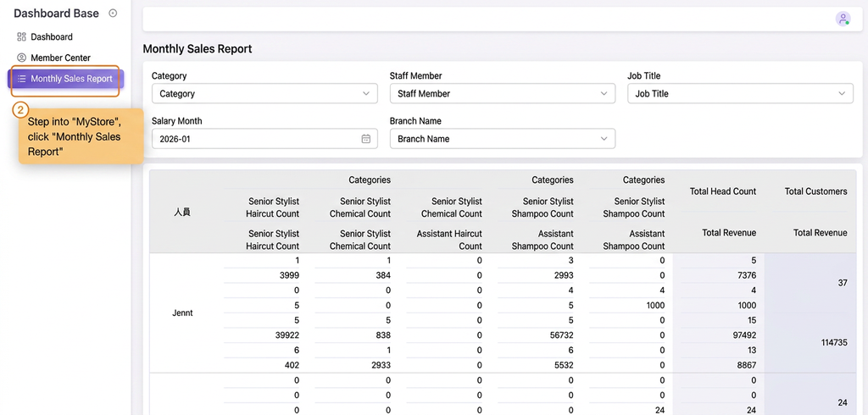The image size is (868, 415).
Task: Click the value 97492 in the table
Action: [x=743, y=335]
